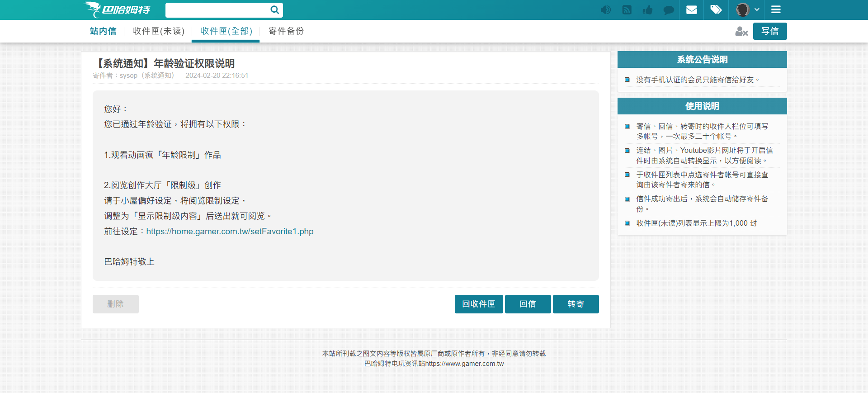868x393 pixels.
Task: Click the 转寄 forward button
Action: [x=576, y=304]
